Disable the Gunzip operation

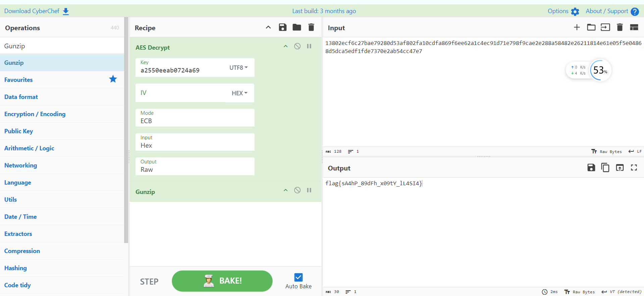[x=297, y=190]
